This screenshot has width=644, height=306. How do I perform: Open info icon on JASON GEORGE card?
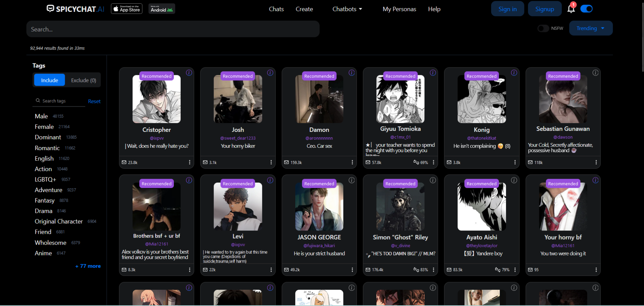point(351,180)
